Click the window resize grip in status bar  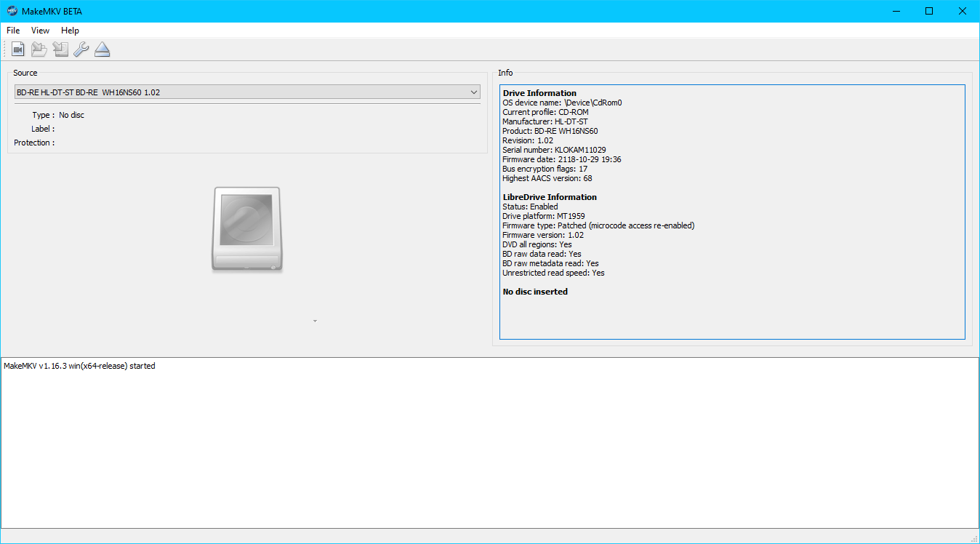coord(974,538)
